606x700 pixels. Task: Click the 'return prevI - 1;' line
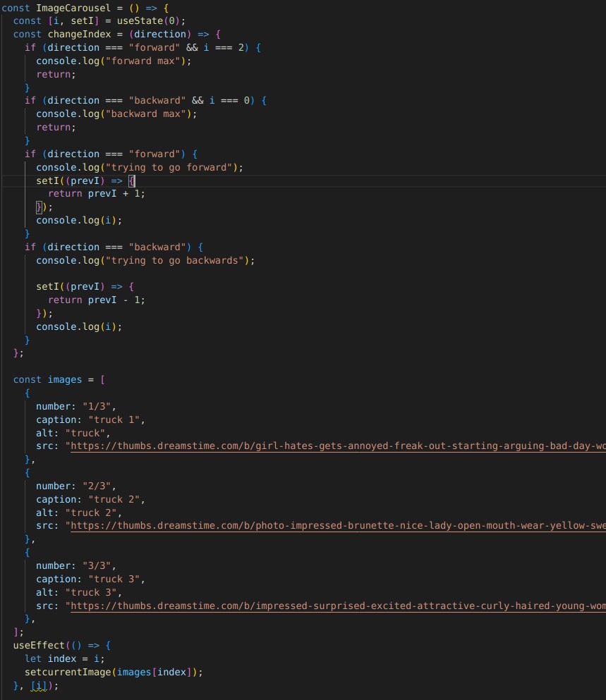[x=97, y=300]
